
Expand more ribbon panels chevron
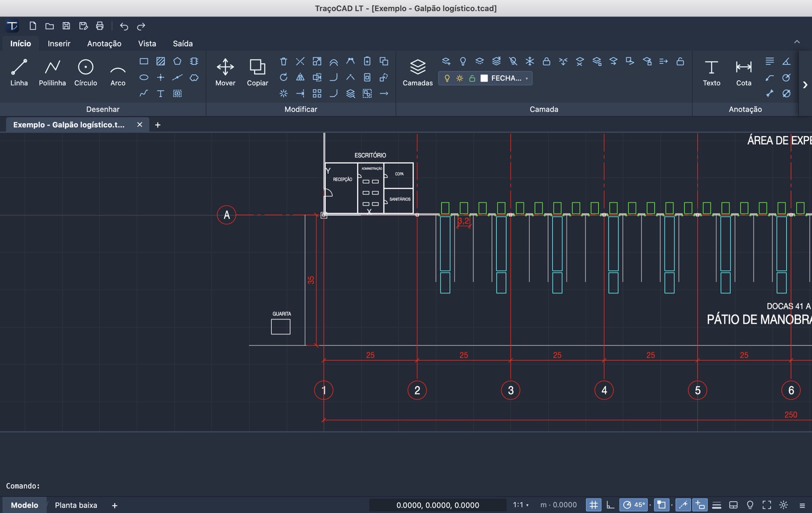point(805,85)
